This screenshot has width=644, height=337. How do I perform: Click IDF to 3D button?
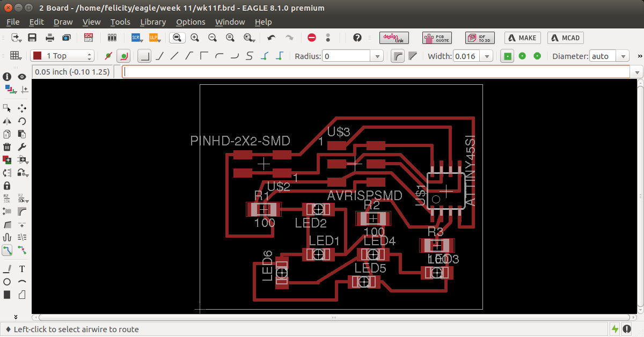tap(480, 38)
